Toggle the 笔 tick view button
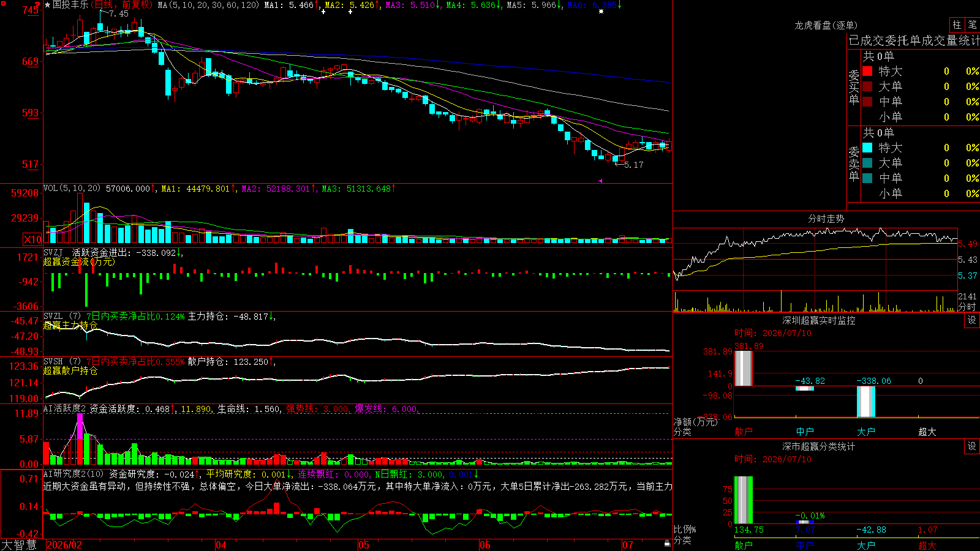The width and height of the screenshot is (980, 551). [x=972, y=24]
